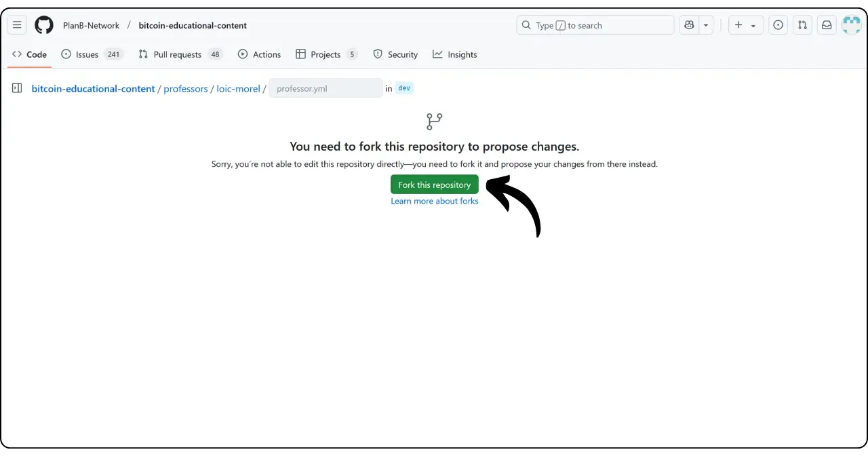This screenshot has height=456, width=868.
Task: Toggle the file tree side panel
Action: [17, 88]
